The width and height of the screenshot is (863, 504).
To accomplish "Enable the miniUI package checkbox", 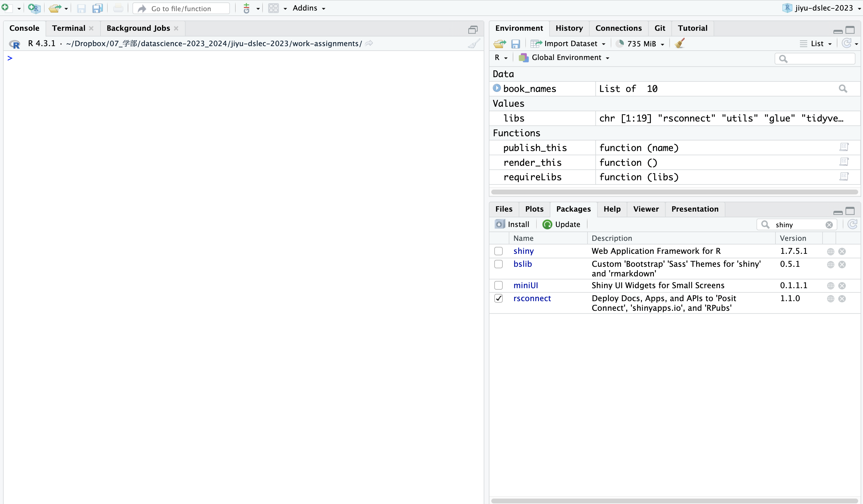I will pyautogui.click(x=498, y=285).
